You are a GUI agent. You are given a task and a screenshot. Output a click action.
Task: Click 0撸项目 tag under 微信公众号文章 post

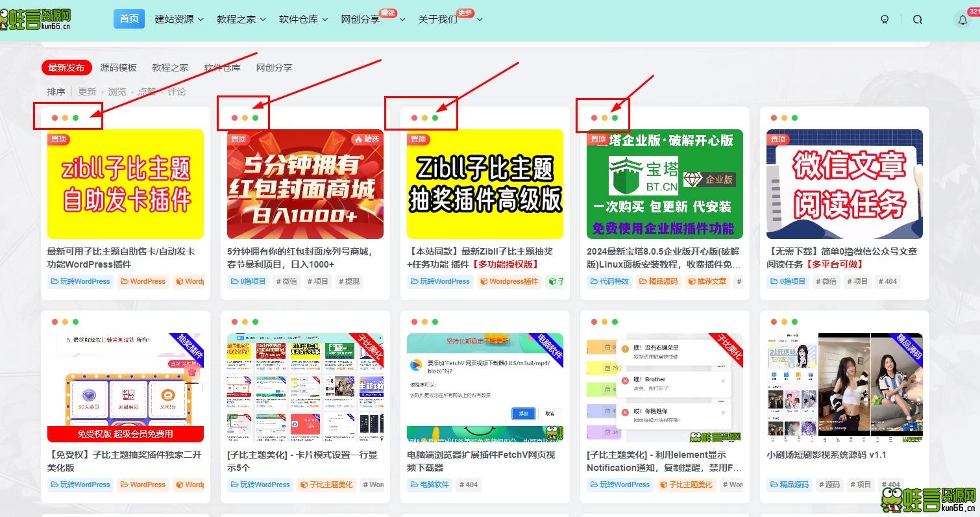789,281
